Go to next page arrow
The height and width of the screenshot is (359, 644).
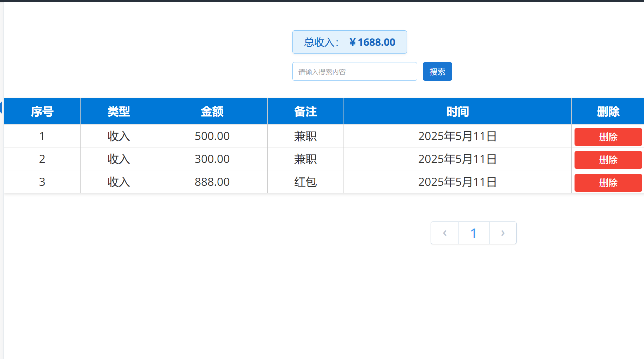503,233
